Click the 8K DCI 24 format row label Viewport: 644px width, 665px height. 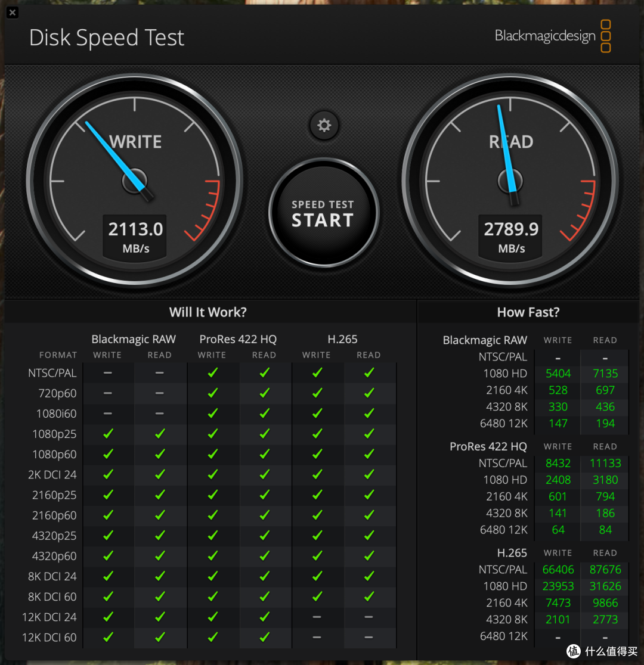tap(52, 577)
